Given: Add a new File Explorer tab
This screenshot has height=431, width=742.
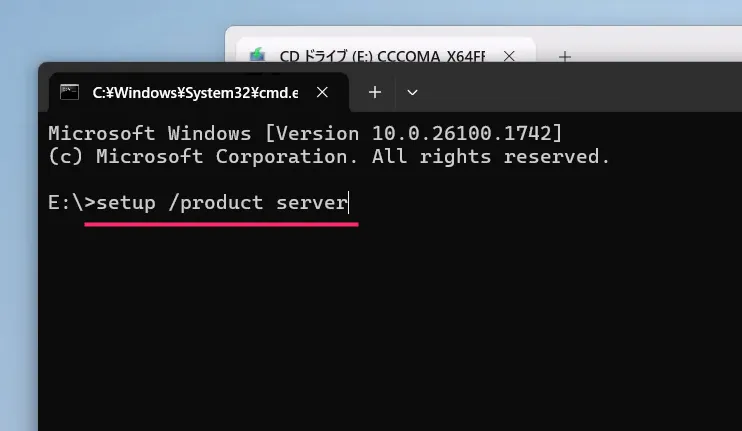Looking at the screenshot, I should point(564,56).
